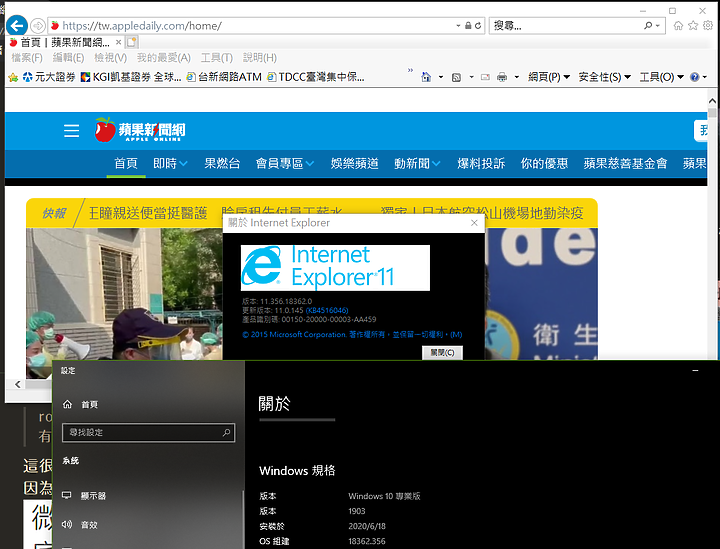Open the 工具(O) dropdown menu
Image resolution: width=720 pixels, height=549 pixels.
662,77
